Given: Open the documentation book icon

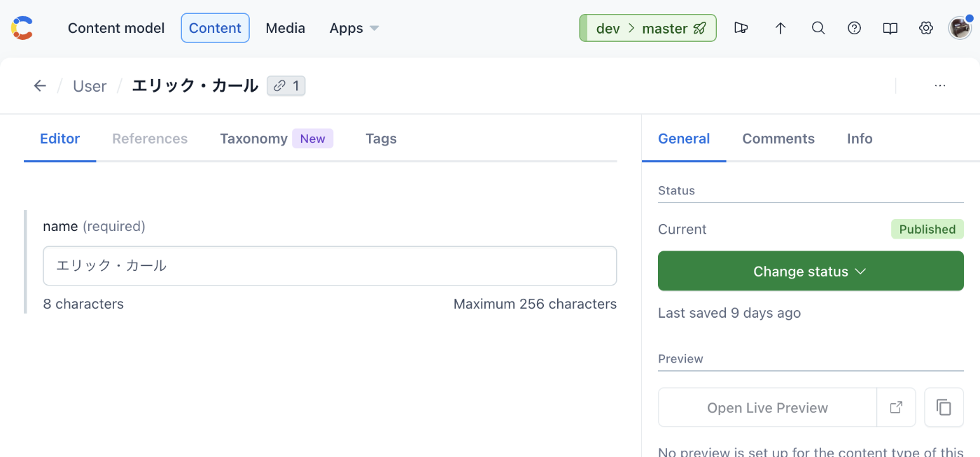Looking at the screenshot, I should [x=890, y=28].
